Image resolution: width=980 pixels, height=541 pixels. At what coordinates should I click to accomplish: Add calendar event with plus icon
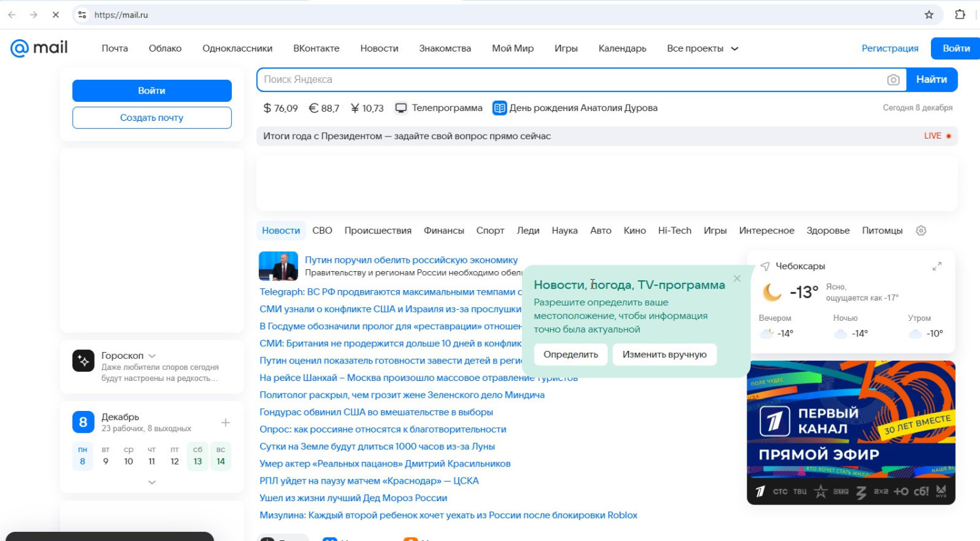(225, 423)
